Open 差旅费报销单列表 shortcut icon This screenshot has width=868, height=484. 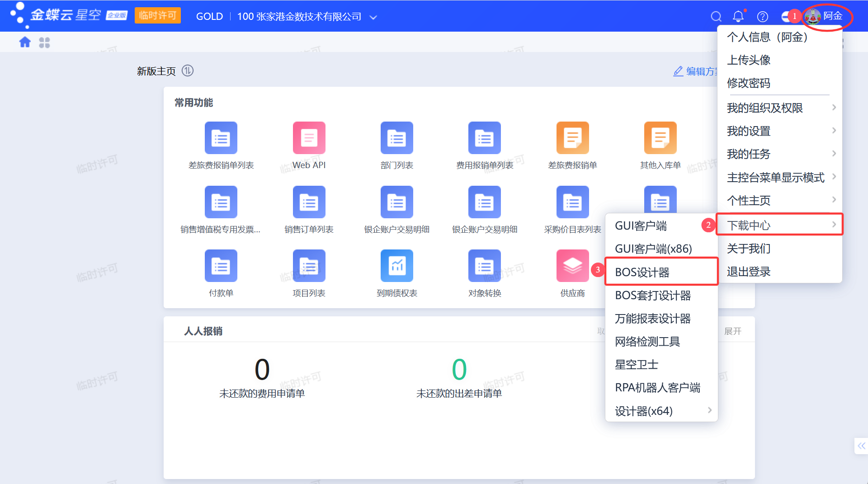pyautogui.click(x=221, y=138)
